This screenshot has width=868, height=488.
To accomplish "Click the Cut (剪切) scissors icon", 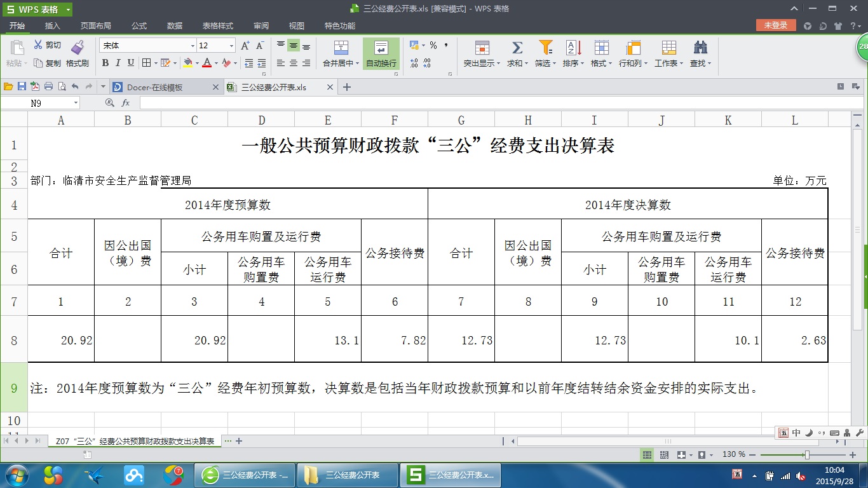I will (x=38, y=45).
